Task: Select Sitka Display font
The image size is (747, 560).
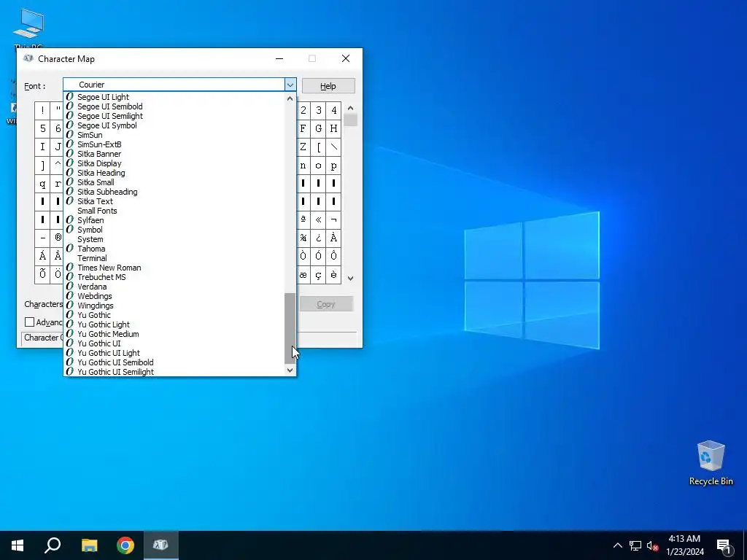Action: [x=174, y=163]
